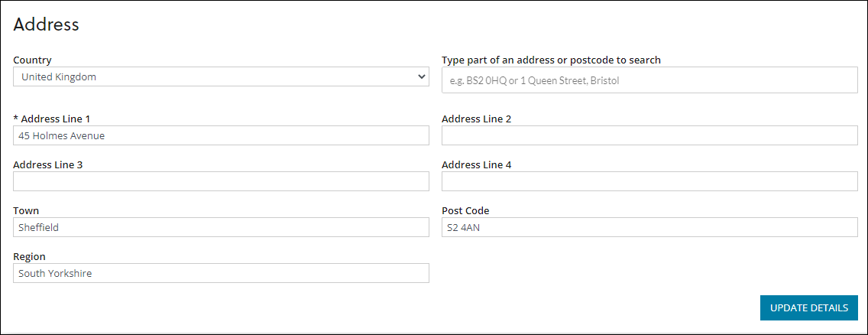The height and width of the screenshot is (335, 868).
Task: Click the Region label
Action: pos(29,256)
